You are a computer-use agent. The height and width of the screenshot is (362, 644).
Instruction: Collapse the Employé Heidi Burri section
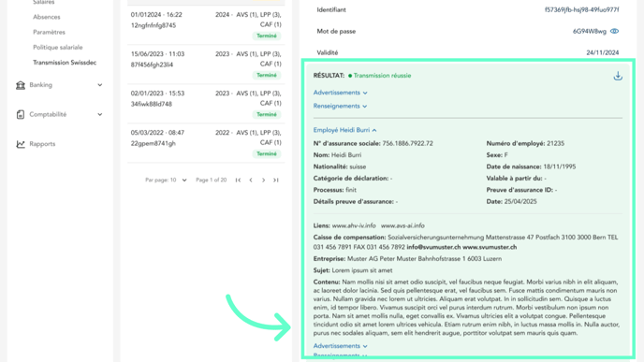[x=344, y=130]
